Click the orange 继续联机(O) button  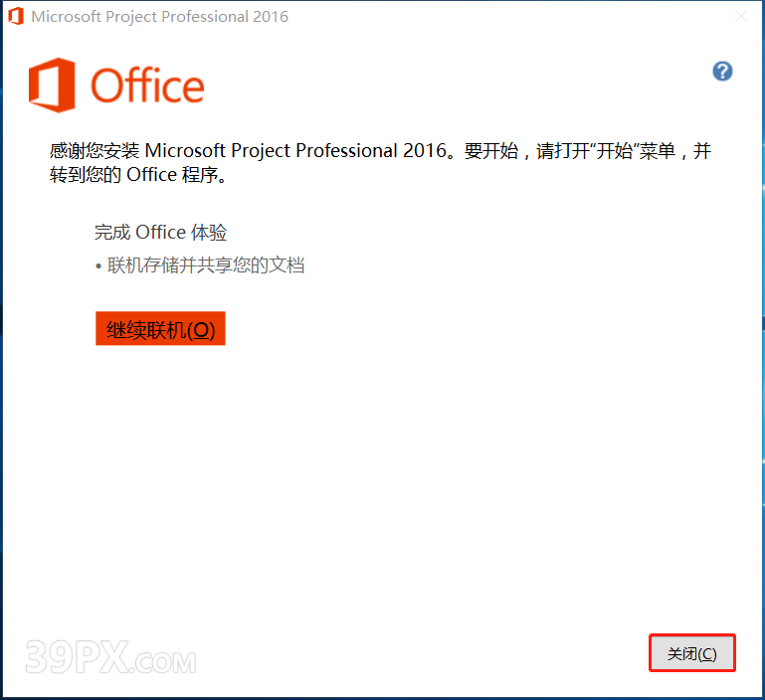pos(160,328)
